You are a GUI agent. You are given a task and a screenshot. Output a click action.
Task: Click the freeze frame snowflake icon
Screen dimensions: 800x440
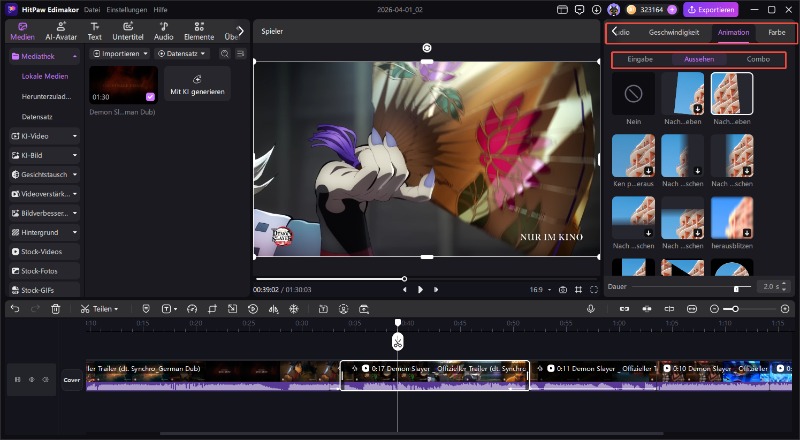coord(294,309)
